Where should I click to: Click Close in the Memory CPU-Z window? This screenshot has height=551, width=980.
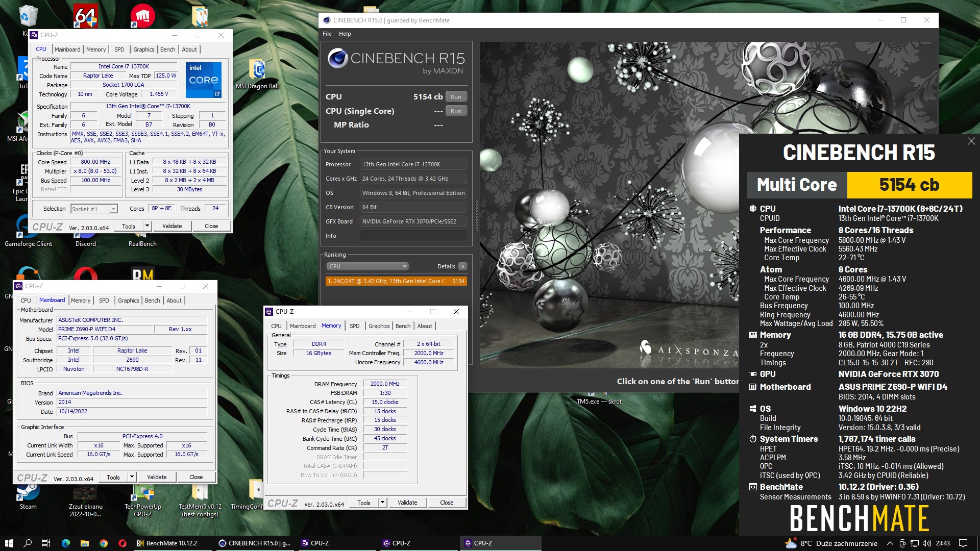point(447,503)
